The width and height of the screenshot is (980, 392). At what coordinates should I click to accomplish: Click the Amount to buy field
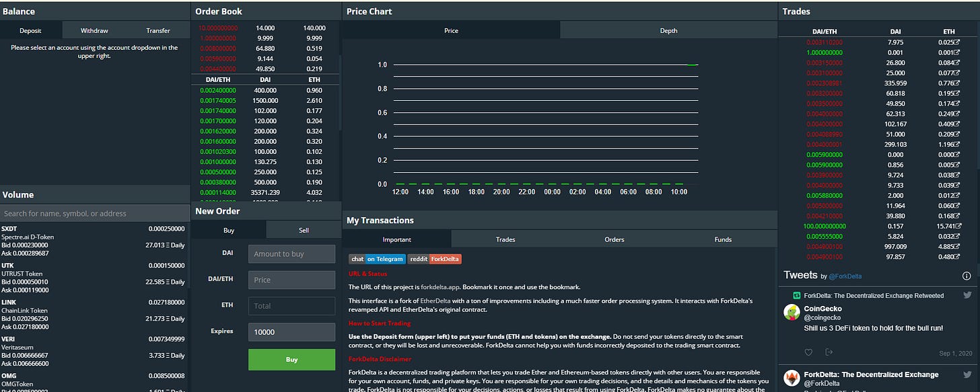291,253
